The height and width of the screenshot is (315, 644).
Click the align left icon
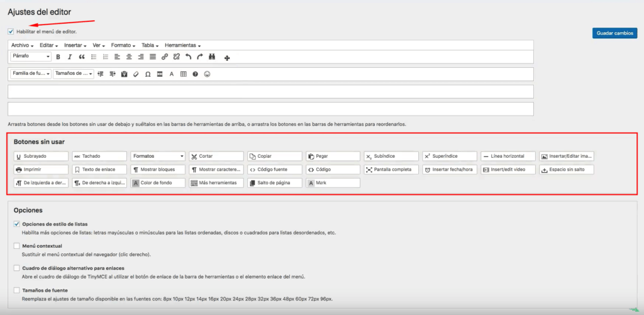(x=117, y=57)
